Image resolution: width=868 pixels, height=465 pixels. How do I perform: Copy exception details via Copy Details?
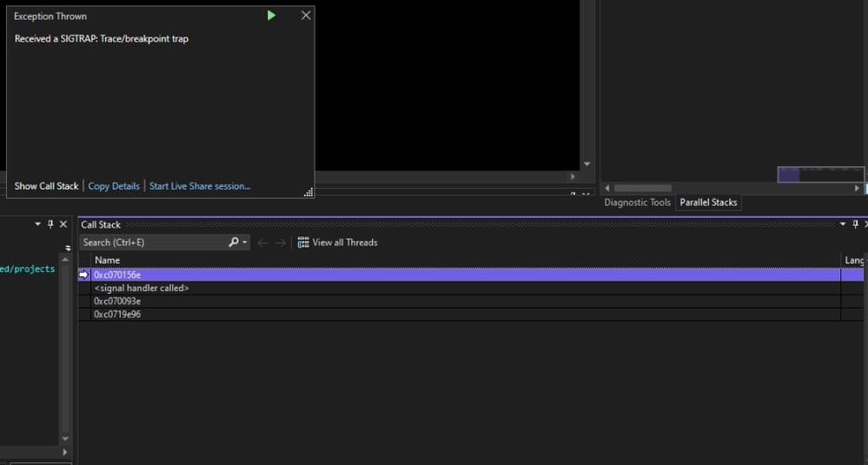114,186
